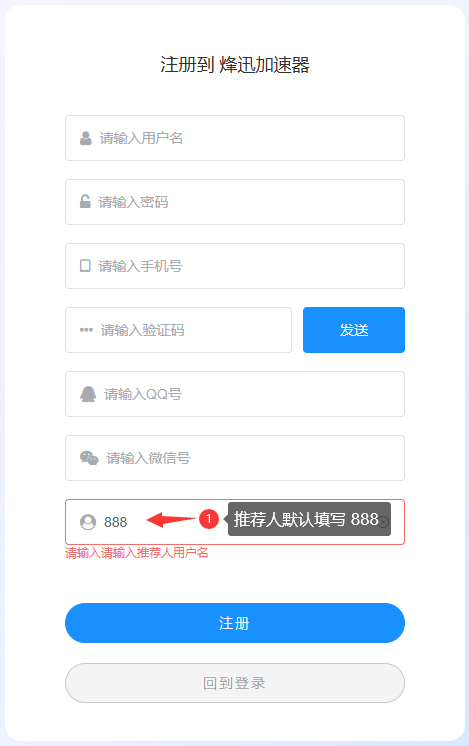Click the dots icon in verification code field

pyautogui.click(x=86, y=330)
